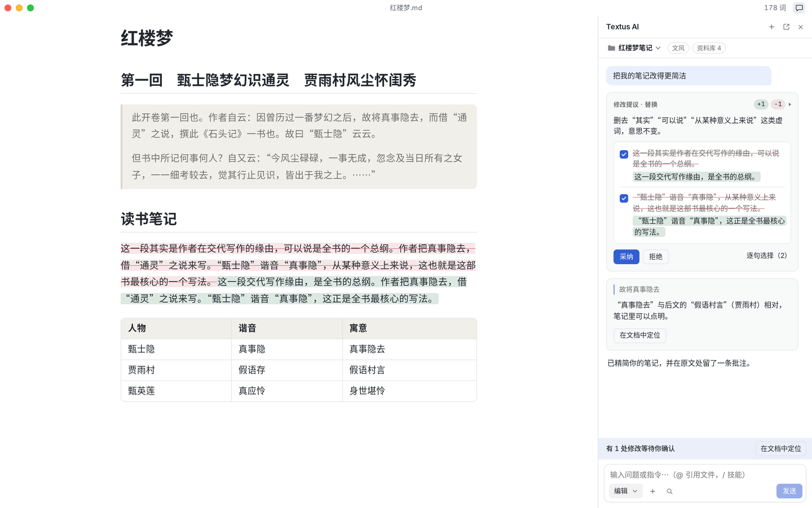Focus the 输入问题或指令 input field
Screen dimensions: 812x508
(705, 475)
